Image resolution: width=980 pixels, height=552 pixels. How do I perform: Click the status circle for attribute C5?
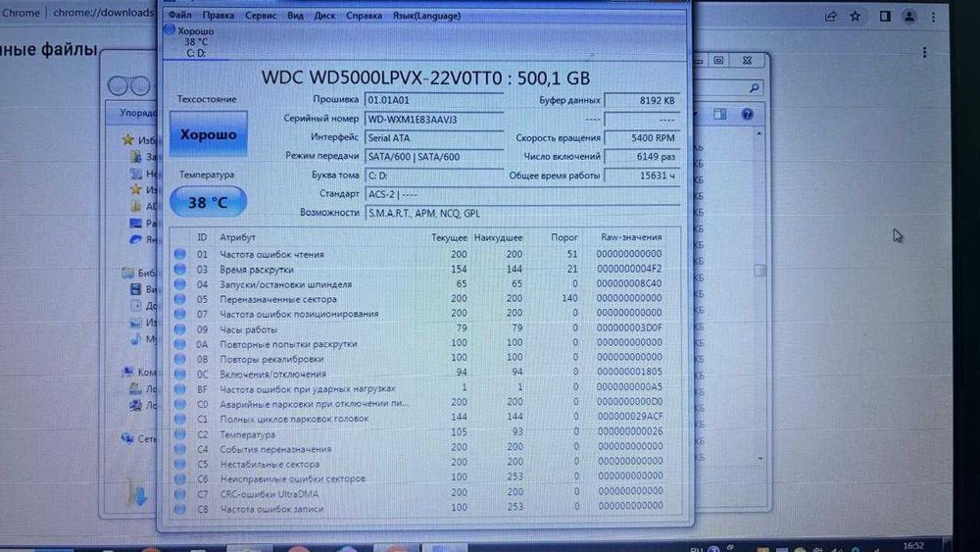pos(180,464)
